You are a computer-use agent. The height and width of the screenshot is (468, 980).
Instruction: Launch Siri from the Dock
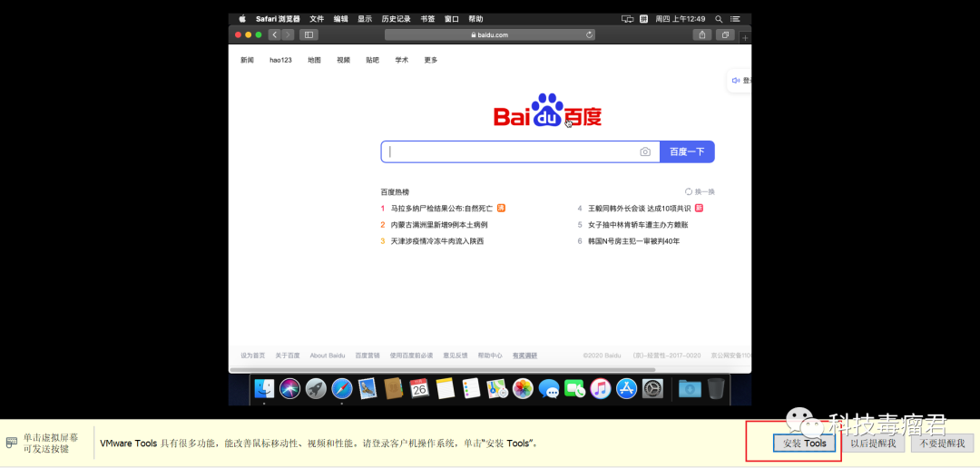[290, 389]
